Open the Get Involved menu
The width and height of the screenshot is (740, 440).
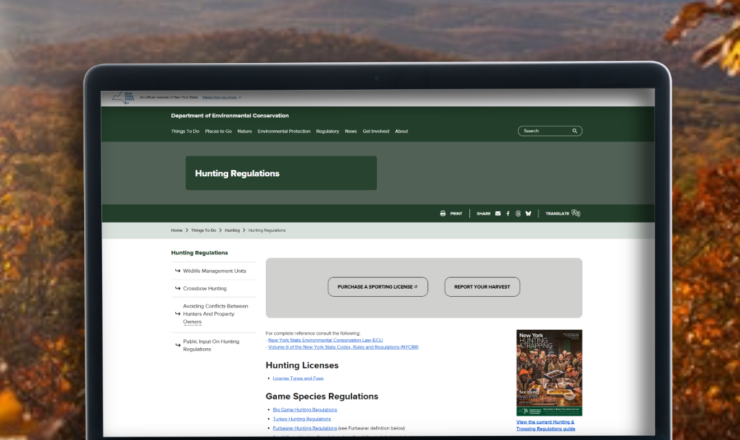click(x=376, y=131)
